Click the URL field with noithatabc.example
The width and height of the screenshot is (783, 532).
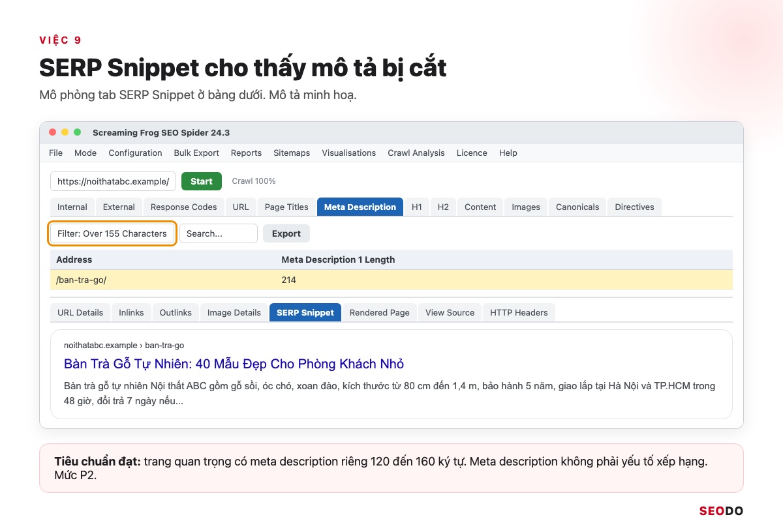coord(113,181)
